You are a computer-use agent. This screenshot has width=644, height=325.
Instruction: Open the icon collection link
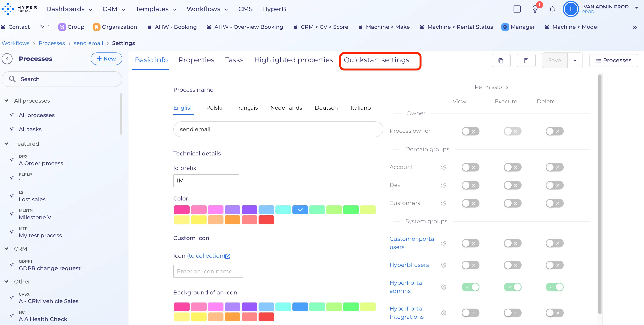(x=209, y=256)
